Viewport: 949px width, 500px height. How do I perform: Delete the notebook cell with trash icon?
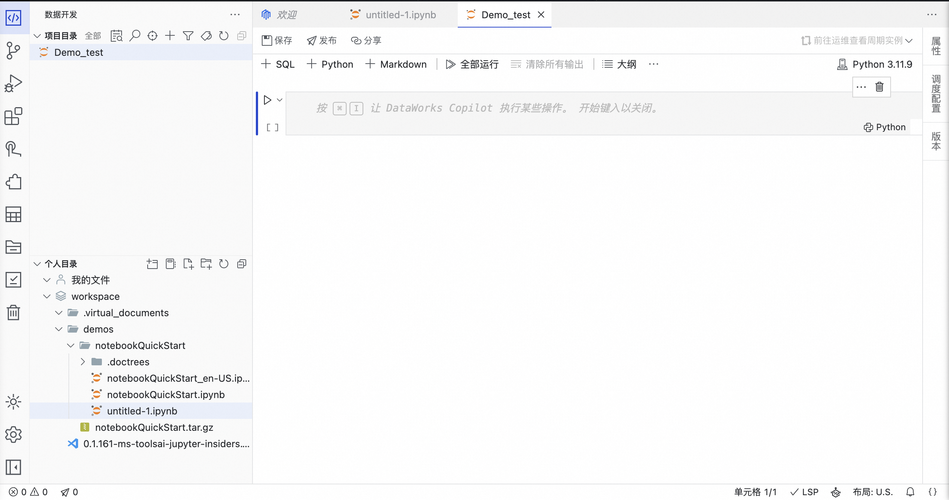[879, 87]
